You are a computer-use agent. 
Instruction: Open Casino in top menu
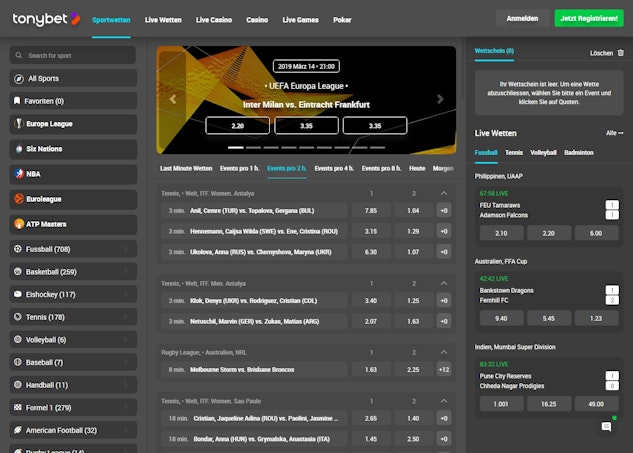point(257,20)
